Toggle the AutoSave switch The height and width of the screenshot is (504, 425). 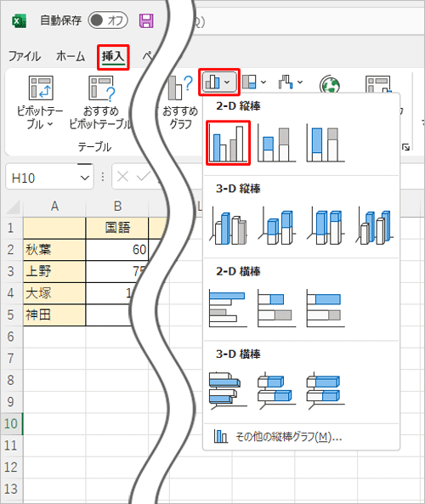point(108,20)
